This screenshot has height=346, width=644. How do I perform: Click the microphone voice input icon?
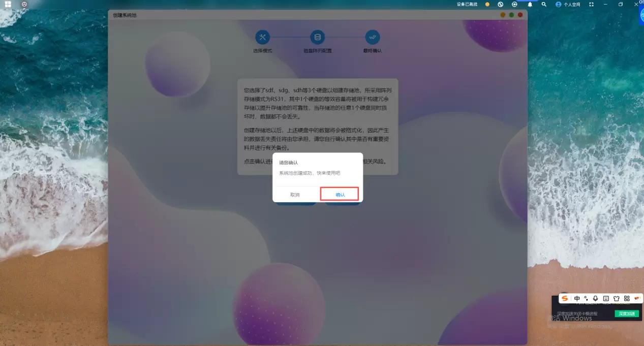595,298
